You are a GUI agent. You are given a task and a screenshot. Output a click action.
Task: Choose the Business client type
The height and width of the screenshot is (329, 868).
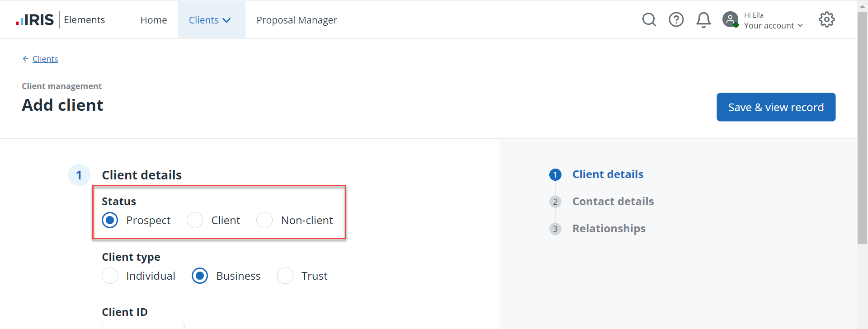click(200, 276)
